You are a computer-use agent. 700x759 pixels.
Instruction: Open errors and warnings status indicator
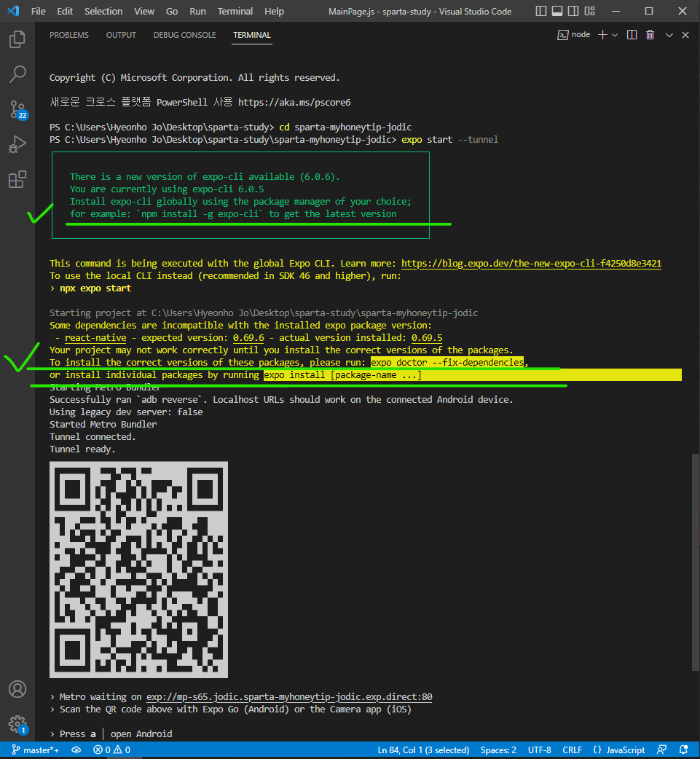(111, 750)
